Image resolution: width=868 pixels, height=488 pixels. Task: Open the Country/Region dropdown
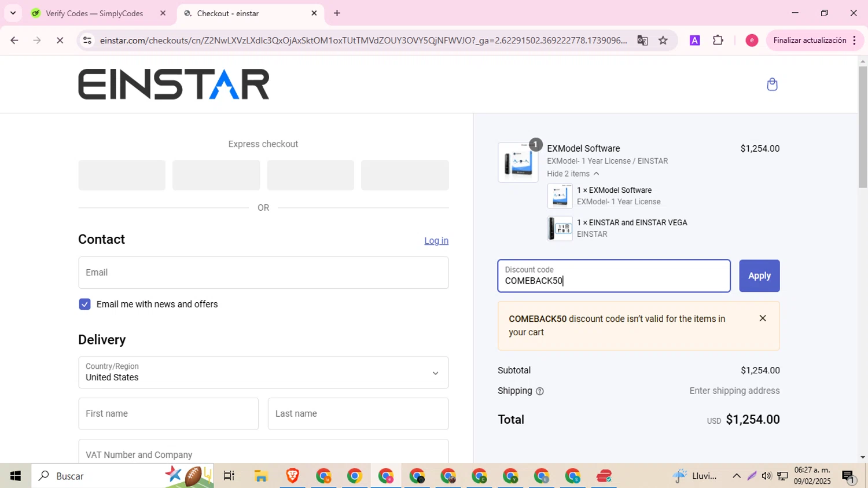tap(263, 373)
